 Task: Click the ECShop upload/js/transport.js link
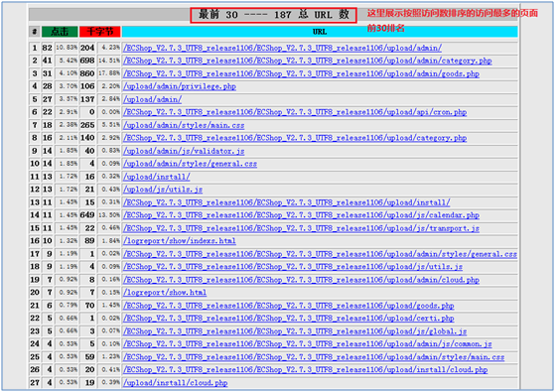coord(301,228)
